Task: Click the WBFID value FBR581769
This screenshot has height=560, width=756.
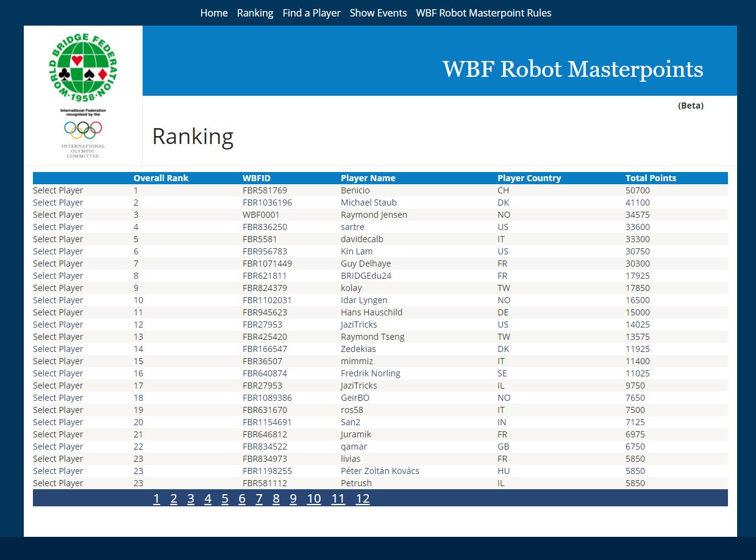Action: click(x=265, y=190)
